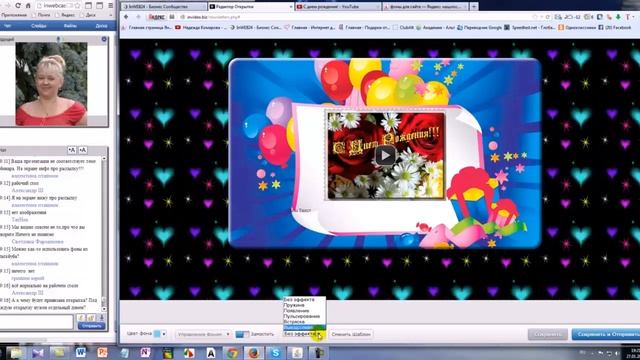Screen dimensions: 640x360
Task: Decrease chat font size with -A
Action: point(82,150)
